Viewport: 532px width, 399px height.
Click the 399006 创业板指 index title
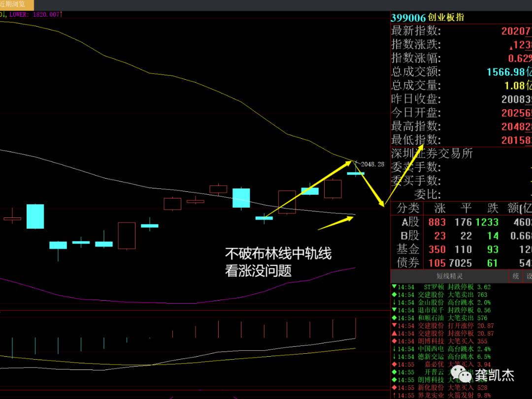(428, 18)
